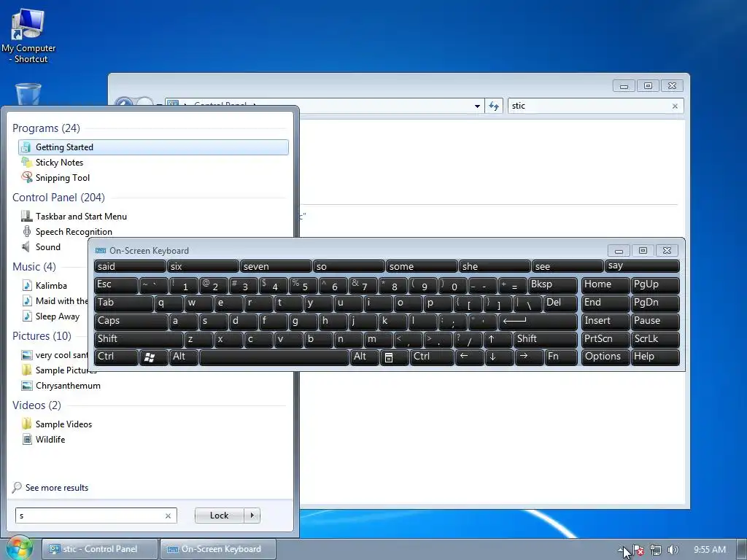Viewport: 747px width, 560px height.
Task: Switch to On-Screen Keyboard taskbar item
Action: pos(218,549)
